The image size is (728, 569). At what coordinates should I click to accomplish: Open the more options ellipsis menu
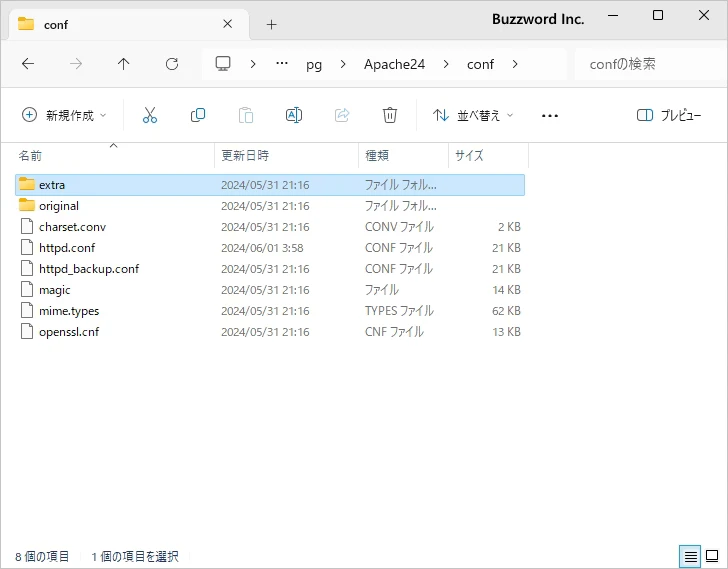pyautogui.click(x=549, y=115)
